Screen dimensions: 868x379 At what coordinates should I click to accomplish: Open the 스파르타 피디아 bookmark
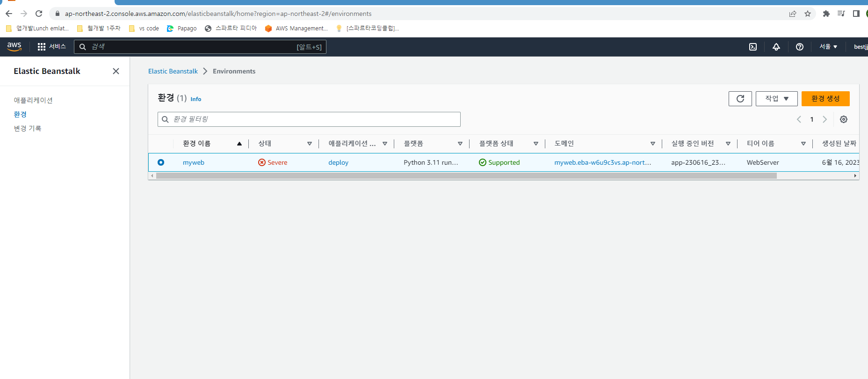point(231,29)
